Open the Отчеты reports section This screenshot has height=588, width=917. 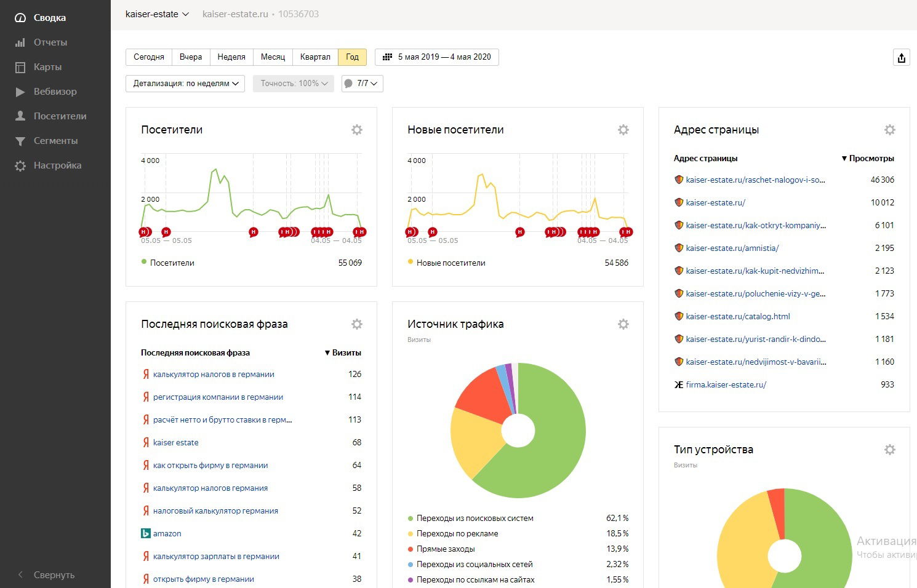[50, 42]
